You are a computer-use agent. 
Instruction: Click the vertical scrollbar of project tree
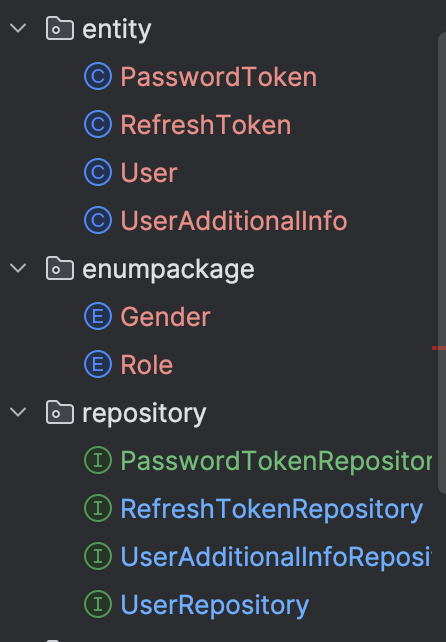point(442,262)
